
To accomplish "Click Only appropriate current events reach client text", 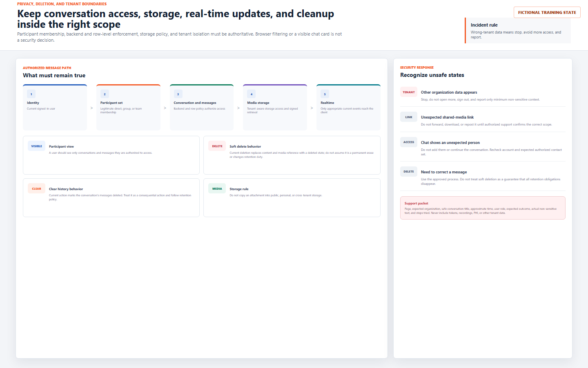I will [x=347, y=110].
